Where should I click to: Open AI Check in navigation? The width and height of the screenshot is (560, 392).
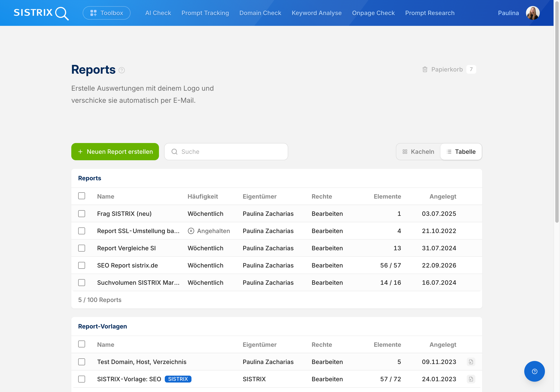[x=158, y=13]
